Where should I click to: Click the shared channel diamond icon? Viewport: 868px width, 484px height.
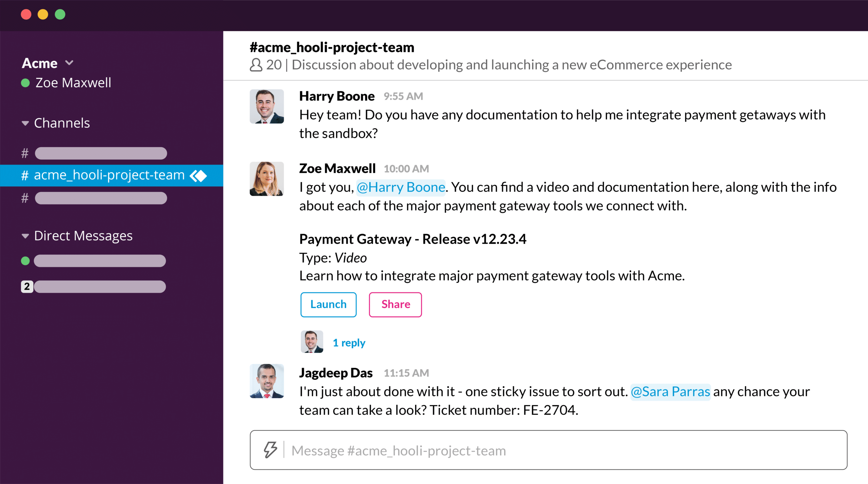[198, 176]
